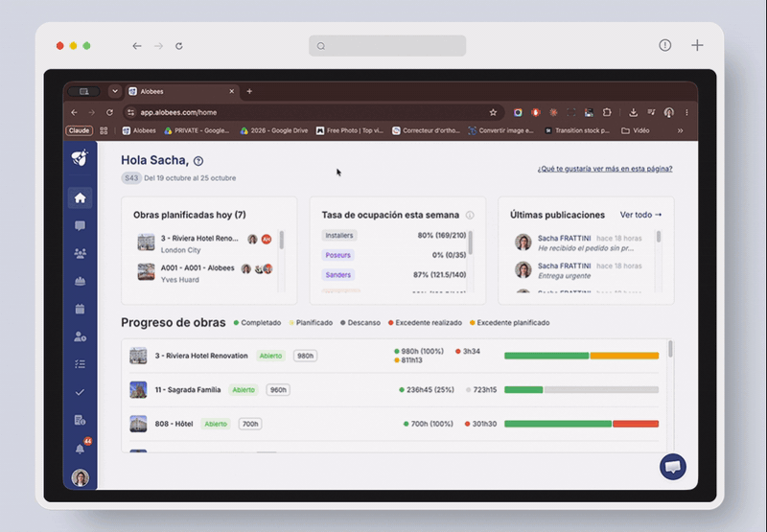Viewport: 767px width, 532px height.
Task: Click 11 - Sagrada Família progress bar
Action: [x=582, y=390]
